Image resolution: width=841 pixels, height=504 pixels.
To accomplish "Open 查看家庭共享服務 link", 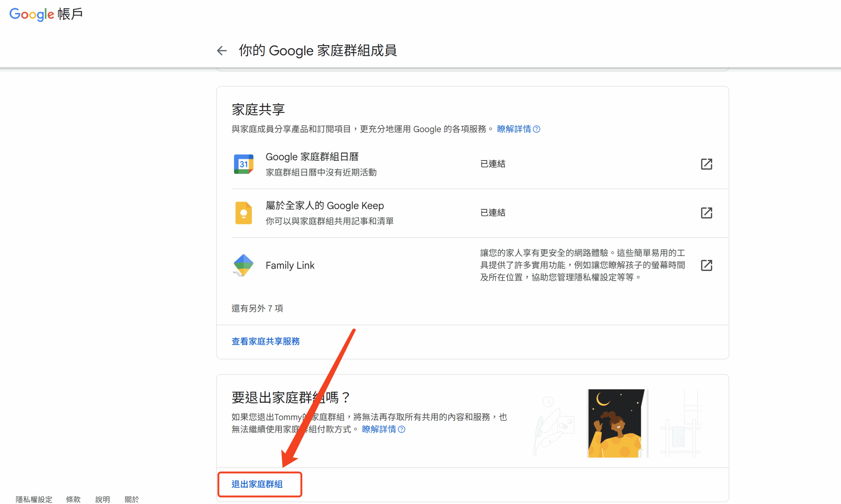I will point(265,341).
